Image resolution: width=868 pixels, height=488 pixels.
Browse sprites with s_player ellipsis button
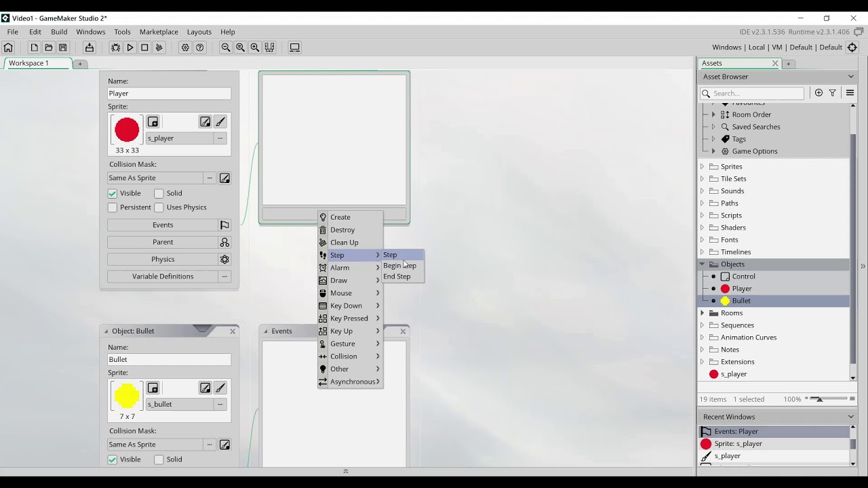coord(220,138)
